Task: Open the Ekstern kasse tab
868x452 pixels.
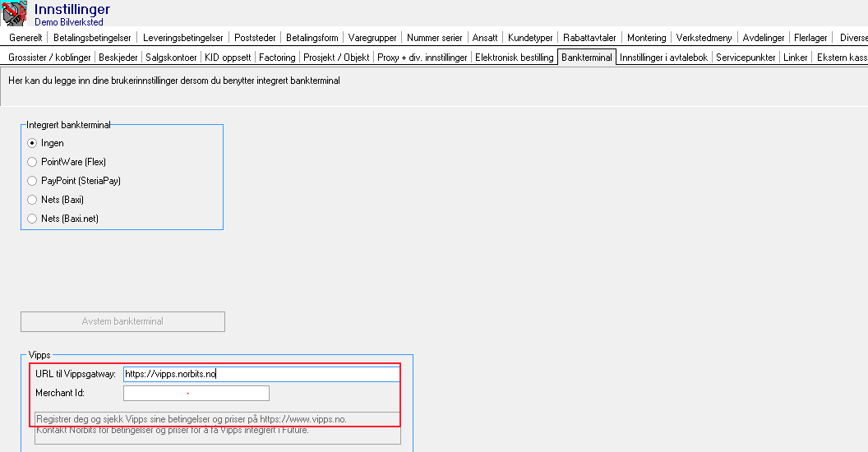Action: pos(842,58)
